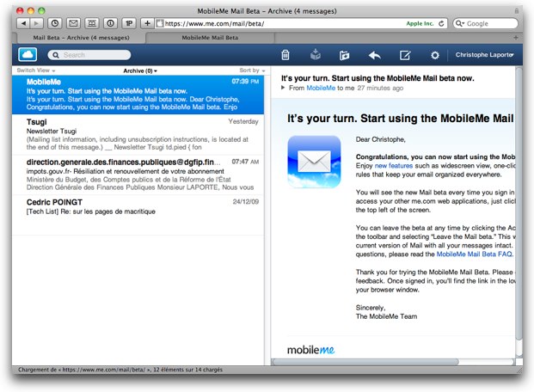Open the Sort by dropdown

tap(252, 70)
